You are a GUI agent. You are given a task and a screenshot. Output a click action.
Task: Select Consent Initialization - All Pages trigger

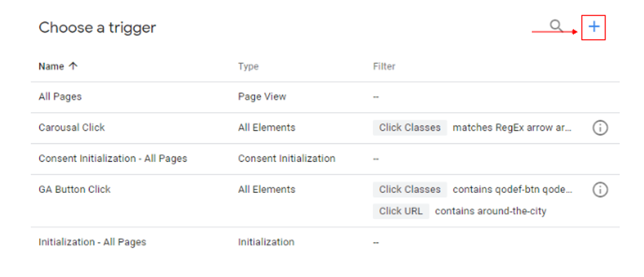113,158
